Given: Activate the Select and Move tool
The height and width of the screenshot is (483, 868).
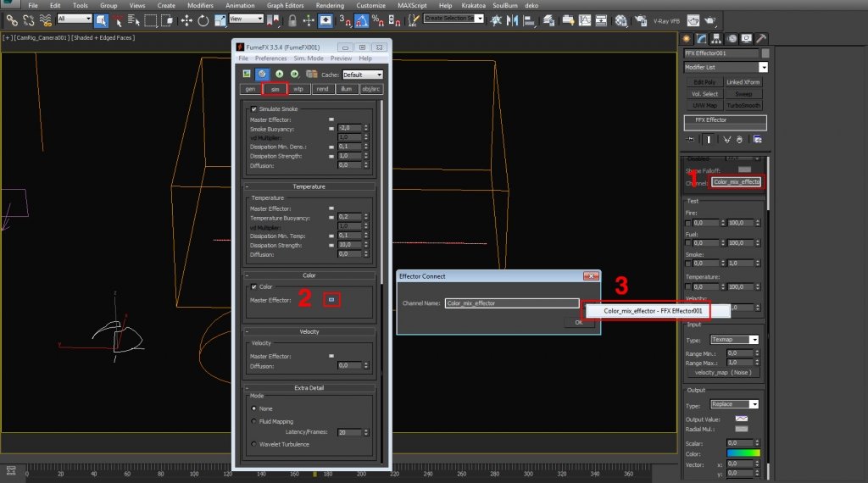Looking at the screenshot, I should point(186,21).
